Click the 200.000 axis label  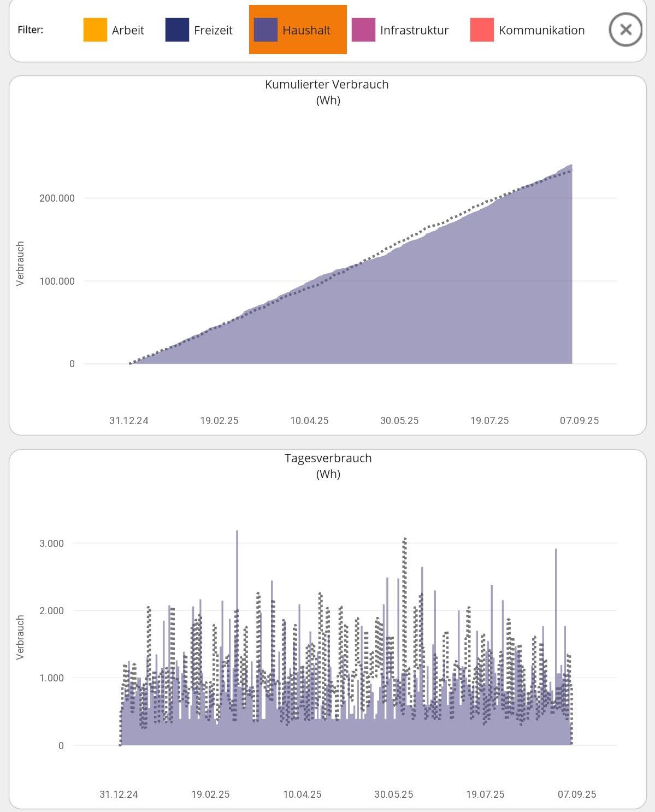click(x=57, y=198)
